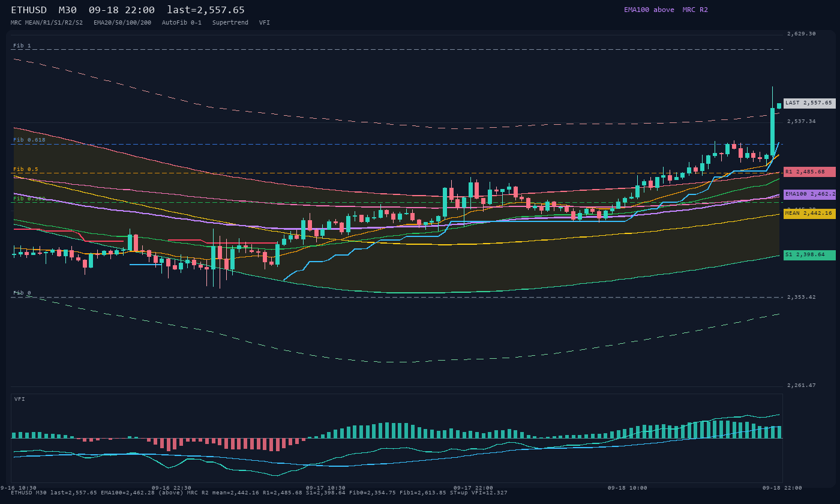Screen dimensions: 840x504
Task: Click the 09-18 22:00 time axis label
Action: (782, 488)
